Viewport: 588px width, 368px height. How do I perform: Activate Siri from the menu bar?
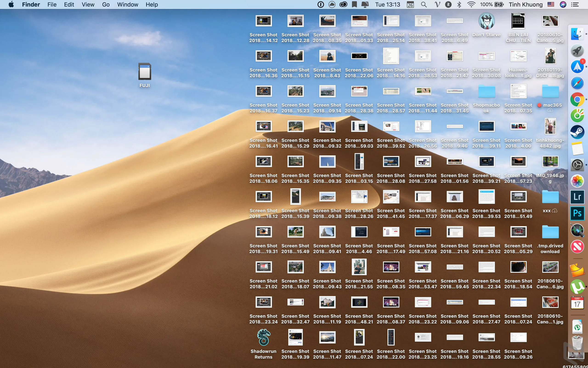[563, 4]
